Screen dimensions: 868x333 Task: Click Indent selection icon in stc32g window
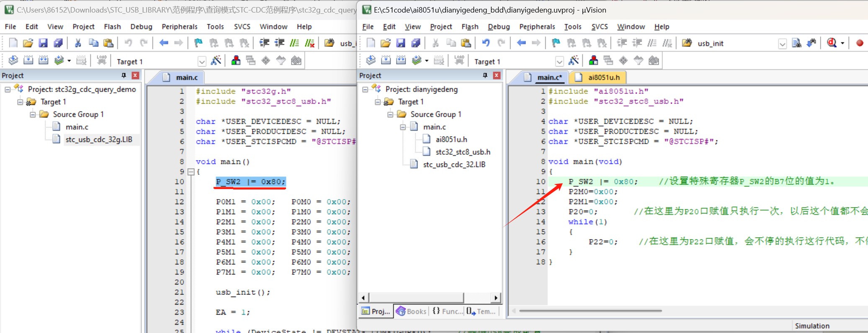265,43
